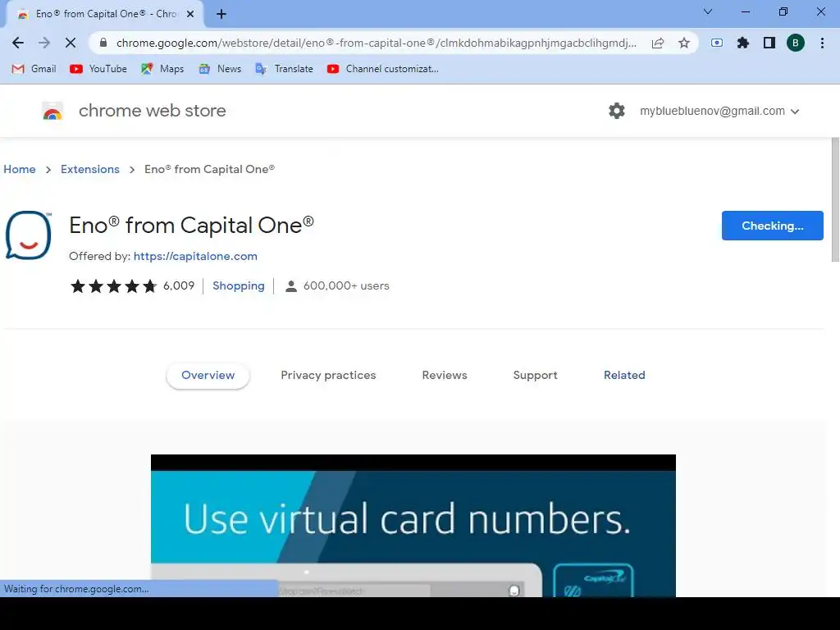Click the page vertical scrollbar
The width and height of the screenshot is (840, 630).
pos(835,200)
